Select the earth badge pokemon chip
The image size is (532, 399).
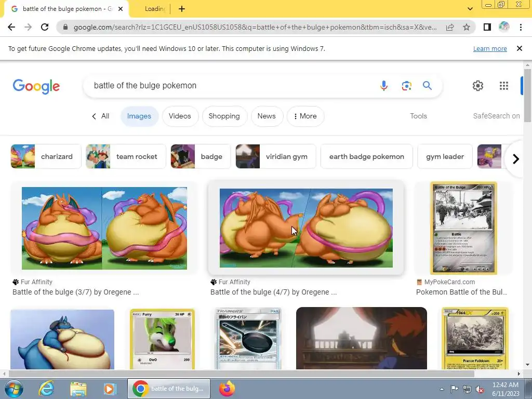[x=366, y=156]
